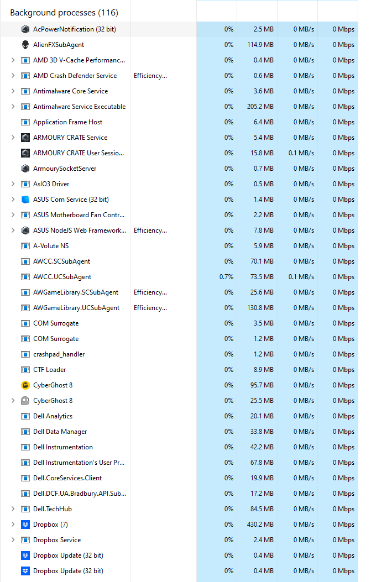Expand the Antimalware Service Executable row
This screenshot has width=392, height=582.
coord(13,107)
